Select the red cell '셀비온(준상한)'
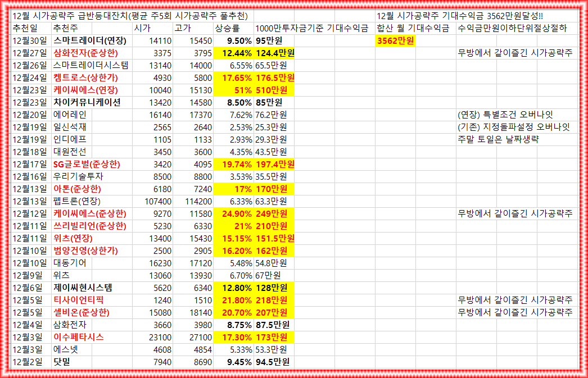Image resolution: width=588 pixels, height=378 pixels. [82, 313]
